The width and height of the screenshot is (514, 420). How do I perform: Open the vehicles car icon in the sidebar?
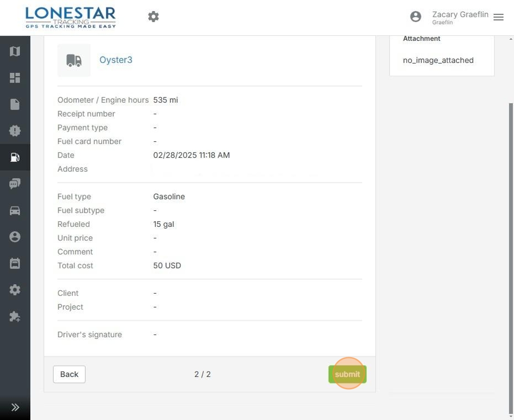coord(15,211)
